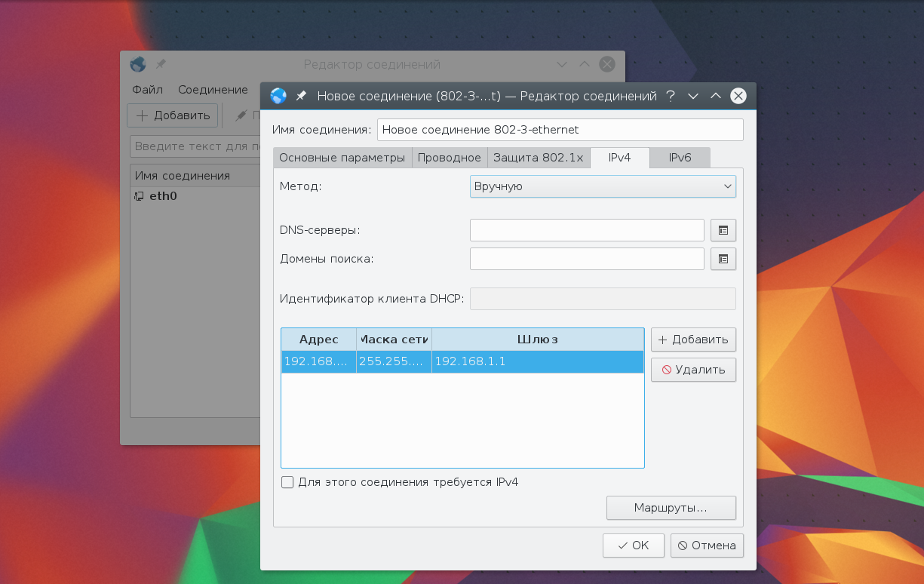
Task: Expand the Метод dropdown
Action: (x=602, y=186)
